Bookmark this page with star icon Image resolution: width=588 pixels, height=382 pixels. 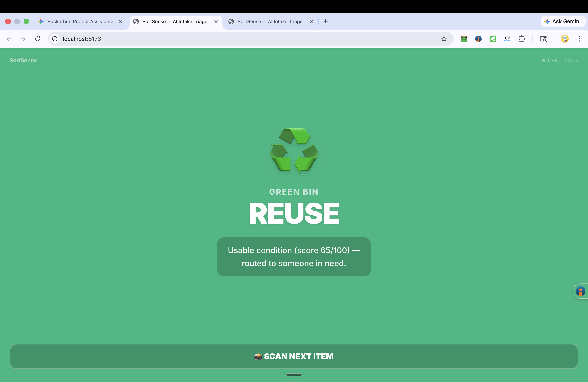[x=444, y=39]
